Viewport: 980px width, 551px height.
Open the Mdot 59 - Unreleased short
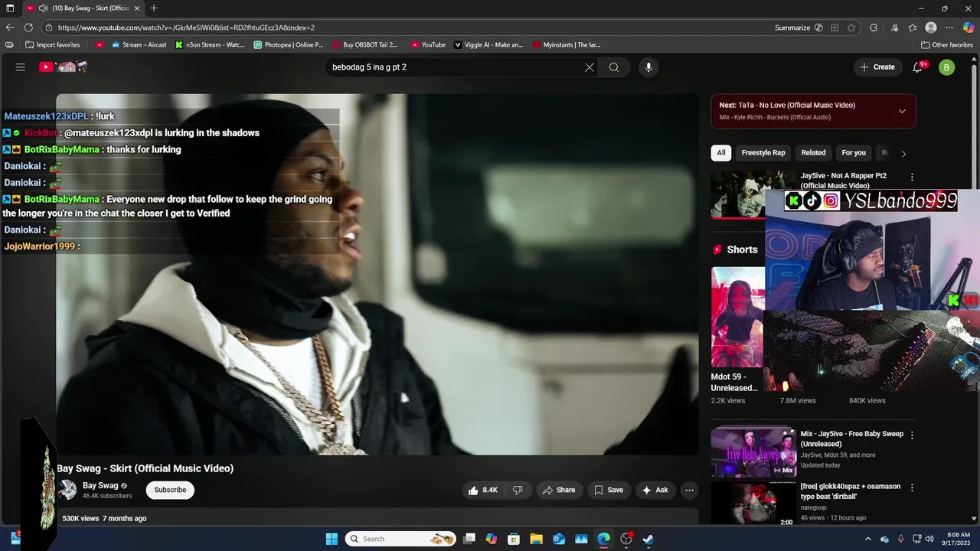[x=737, y=317]
